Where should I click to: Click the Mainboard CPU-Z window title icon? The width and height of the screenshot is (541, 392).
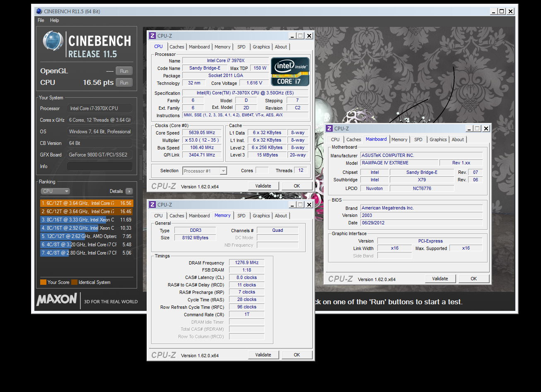[x=329, y=129]
